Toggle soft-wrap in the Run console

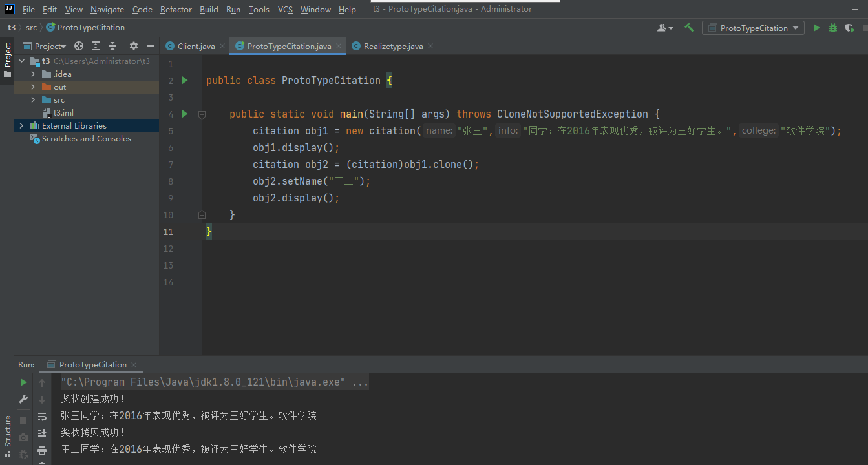(x=42, y=417)
